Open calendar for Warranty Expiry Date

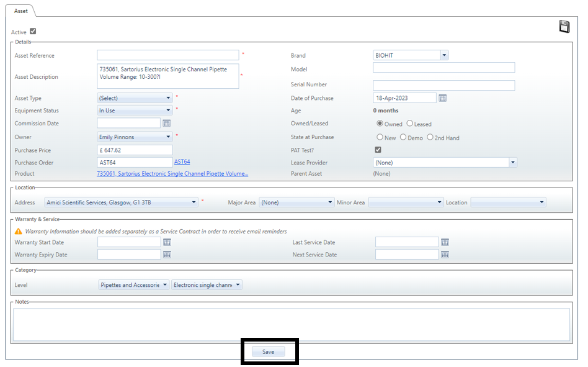point(167,255)
